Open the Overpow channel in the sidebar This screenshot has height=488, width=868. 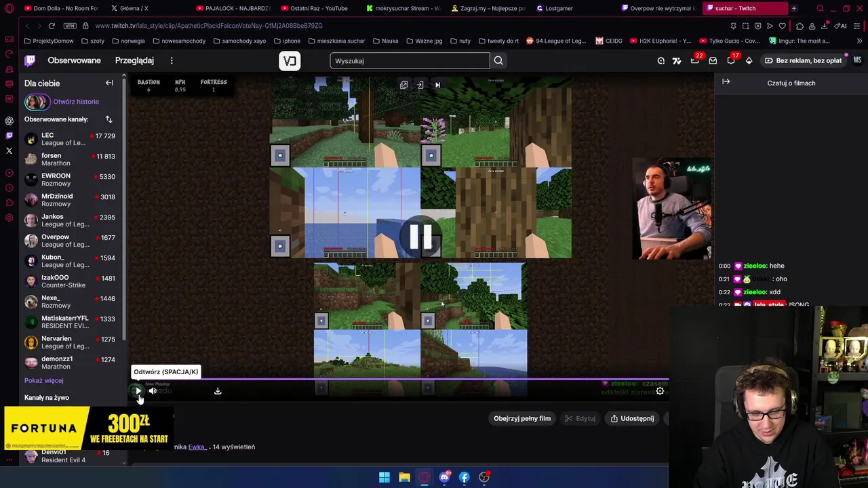coord(70,241)
